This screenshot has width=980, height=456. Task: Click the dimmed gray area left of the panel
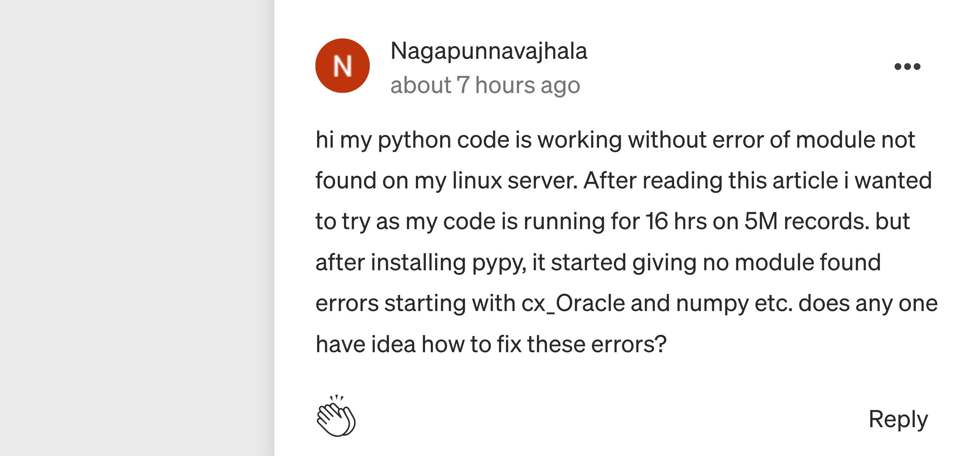[135, 231]
